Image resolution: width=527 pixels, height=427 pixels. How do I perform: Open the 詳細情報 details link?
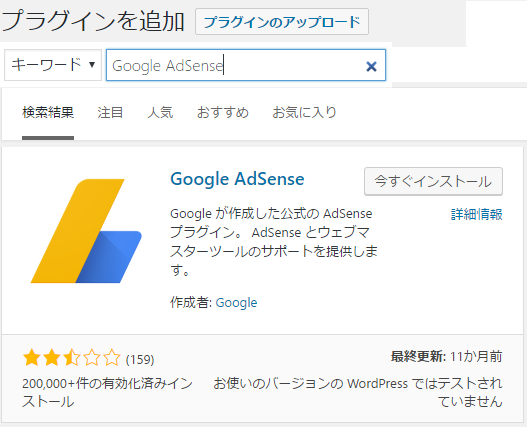coord(477,214)
